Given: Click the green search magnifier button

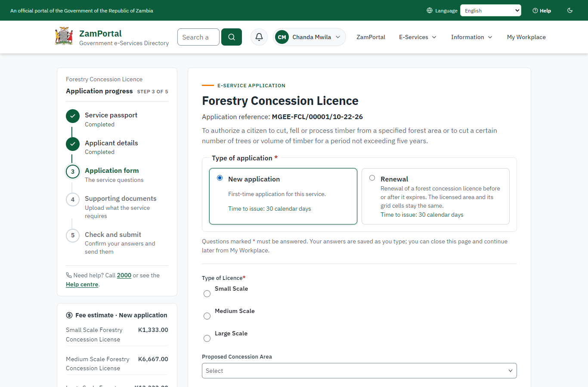Looking at the screenshot, I should tap(232, 37).
